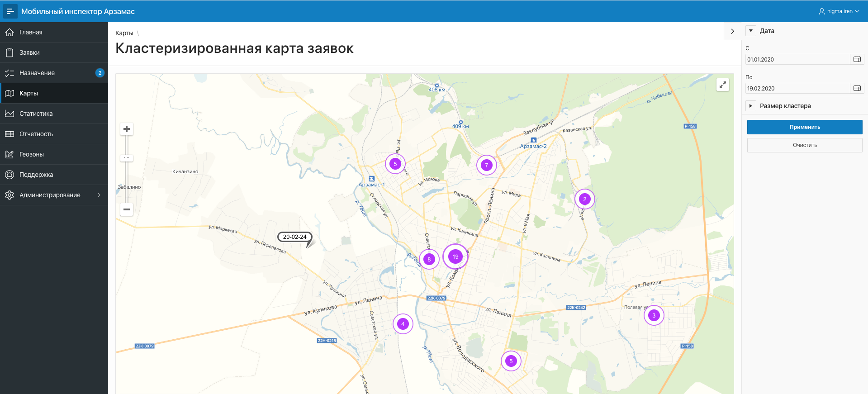Click the Применить button
Screen dimensions: 868x394
click(805, 127)
